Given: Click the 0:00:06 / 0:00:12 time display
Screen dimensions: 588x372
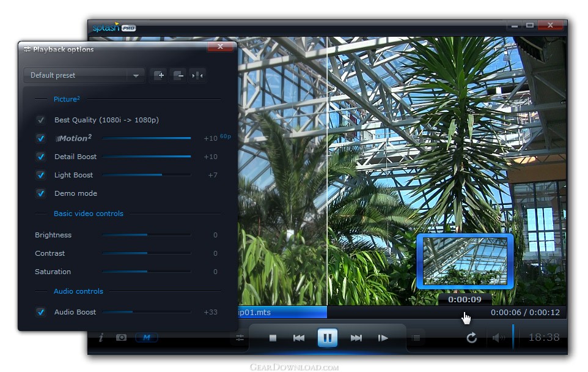Looking at the screenshot, I should [x=525, y=312].
